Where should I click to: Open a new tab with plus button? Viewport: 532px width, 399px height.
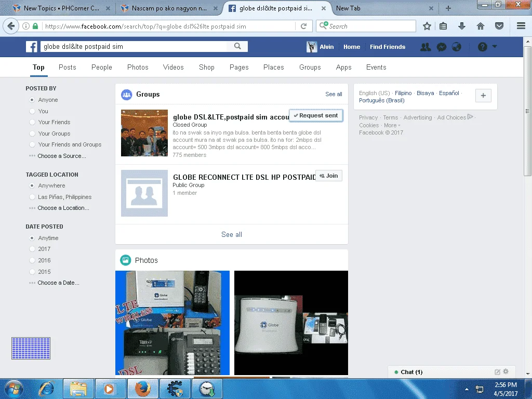[448, 8]
